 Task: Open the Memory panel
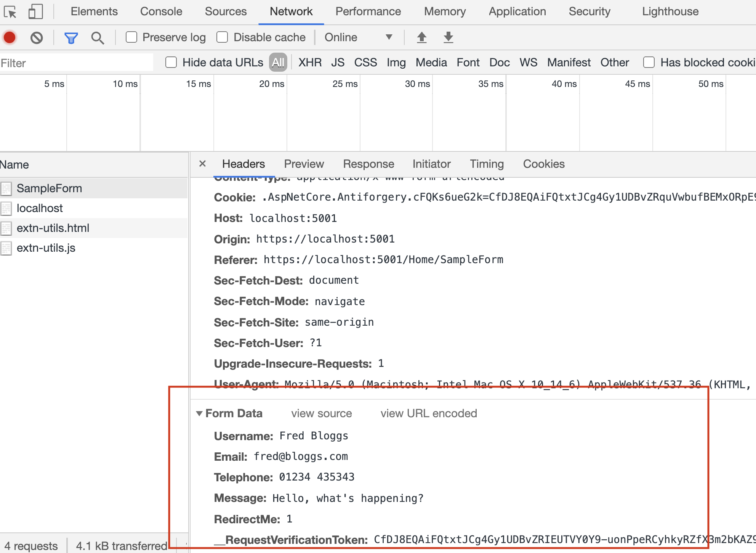click(x=444, y=11)
